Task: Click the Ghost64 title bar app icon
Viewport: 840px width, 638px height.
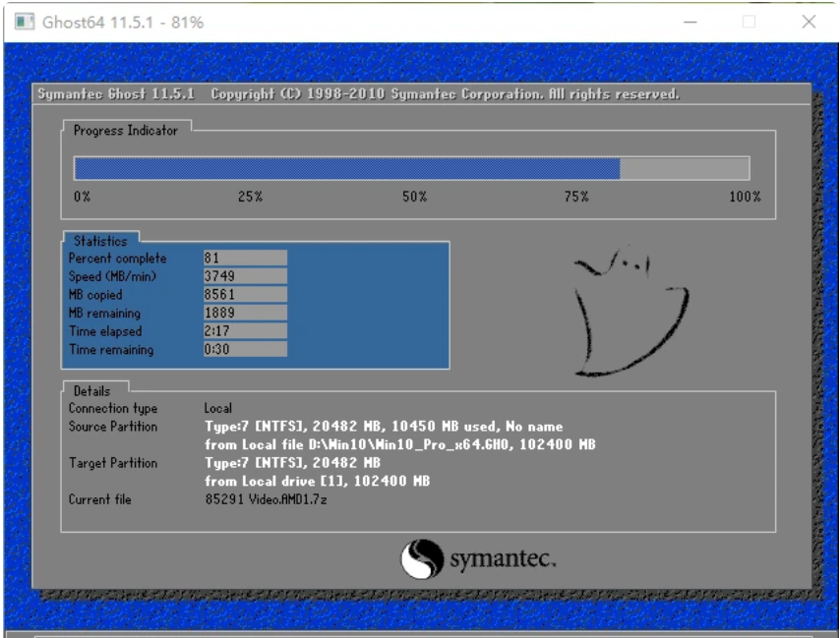Action: [25, 22]
